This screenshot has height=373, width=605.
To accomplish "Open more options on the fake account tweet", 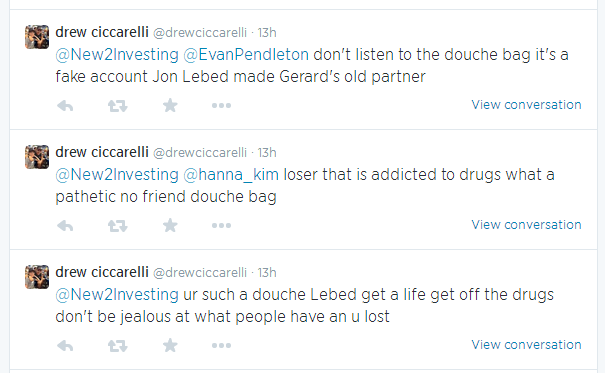I will [221, 105].
